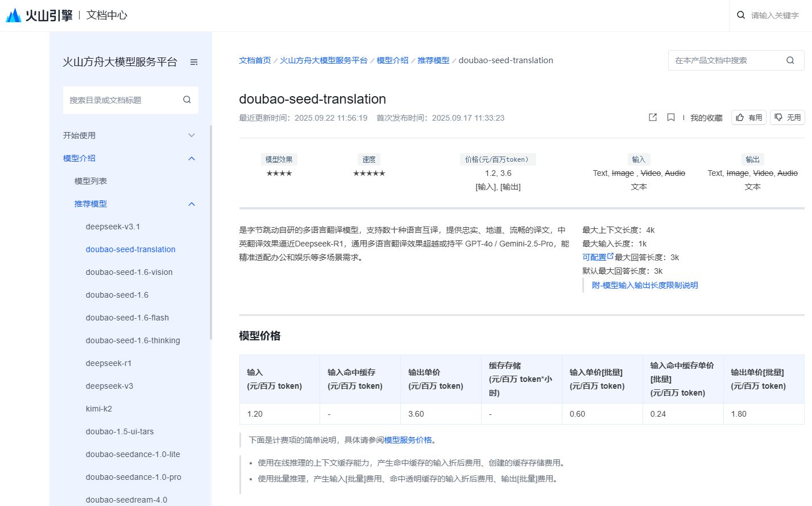The height and width of the screenshot is (506, 812).
Task: Click the 缓存存储 column header
Action: pyautogui.click(x=522, y=379)
